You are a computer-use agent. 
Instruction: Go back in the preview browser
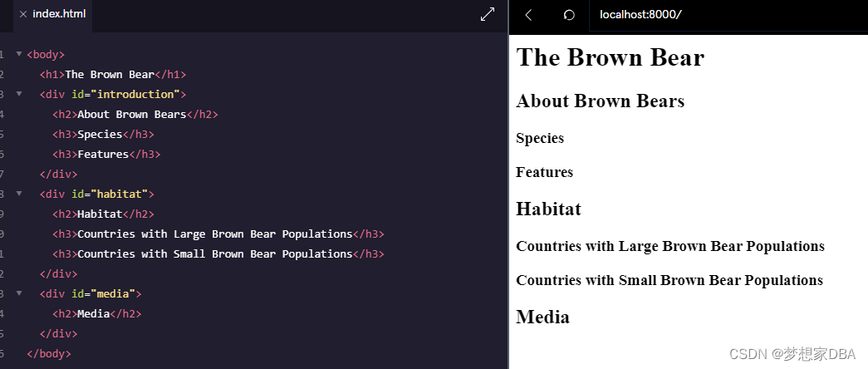tap(528, 15)
